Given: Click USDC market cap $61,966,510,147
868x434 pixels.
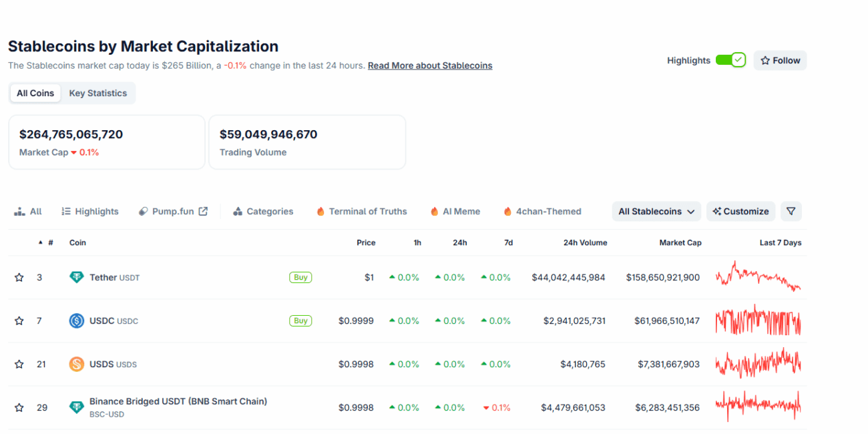Looking at the screenshot, I should point(667,320).
